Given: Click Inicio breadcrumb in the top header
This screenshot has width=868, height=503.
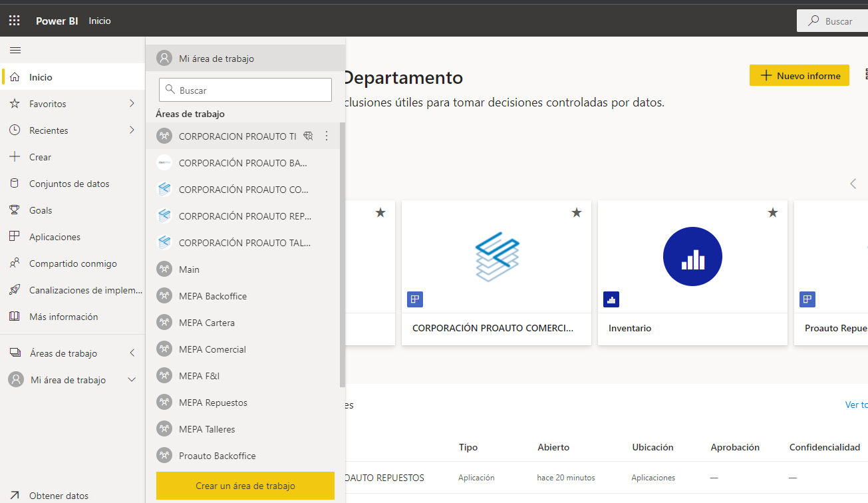Looking at the screenshot, I should tap(100, 21).
